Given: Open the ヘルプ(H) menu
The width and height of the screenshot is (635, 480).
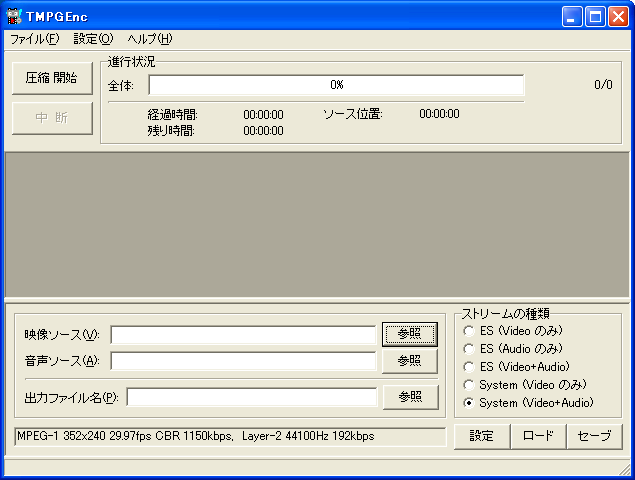Looking at the screenshot, I should click(x=149, y=39).
